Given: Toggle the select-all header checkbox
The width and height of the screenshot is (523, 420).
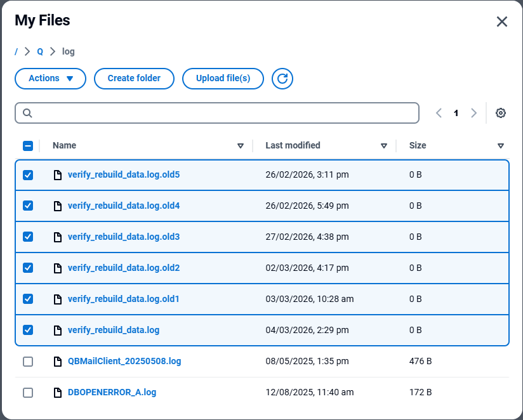Looking at the screenshot, I should coord(28,145).
